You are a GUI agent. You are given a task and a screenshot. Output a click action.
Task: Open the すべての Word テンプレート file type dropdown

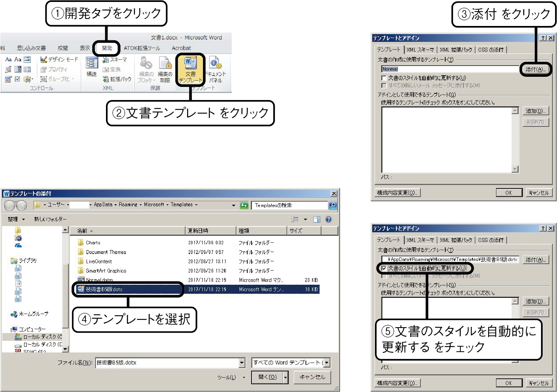point(327,363)
